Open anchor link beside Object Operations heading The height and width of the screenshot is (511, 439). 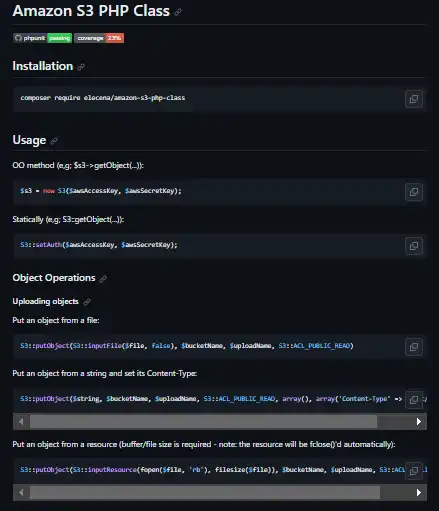pos(103,278)
